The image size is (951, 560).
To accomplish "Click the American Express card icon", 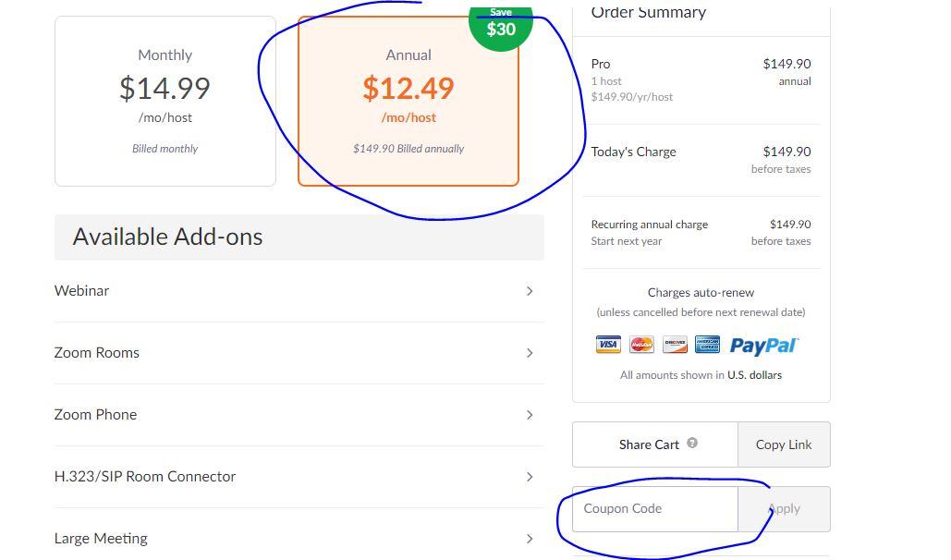I will pos(707,345).
